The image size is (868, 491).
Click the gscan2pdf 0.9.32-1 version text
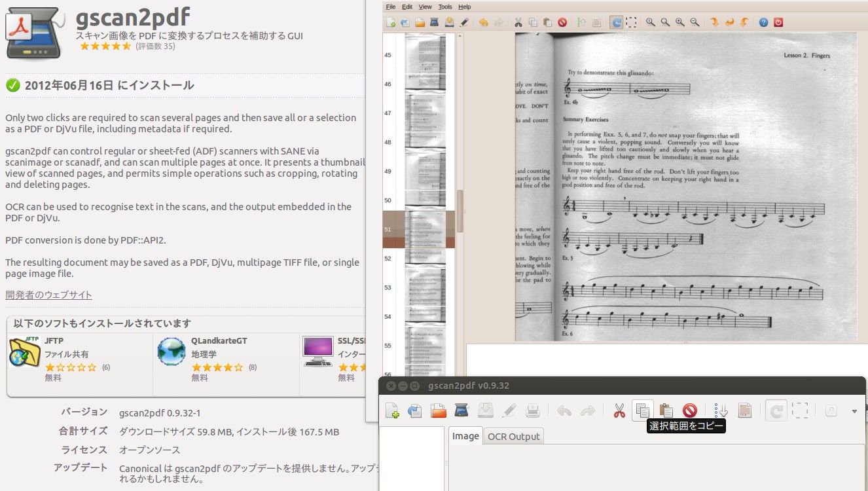[160, 413]
